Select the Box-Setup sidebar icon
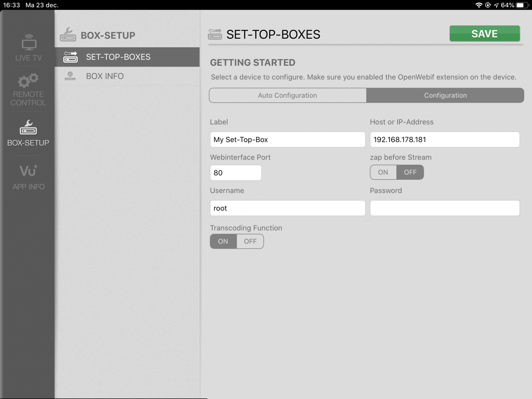532x399 pixels. 28,128
